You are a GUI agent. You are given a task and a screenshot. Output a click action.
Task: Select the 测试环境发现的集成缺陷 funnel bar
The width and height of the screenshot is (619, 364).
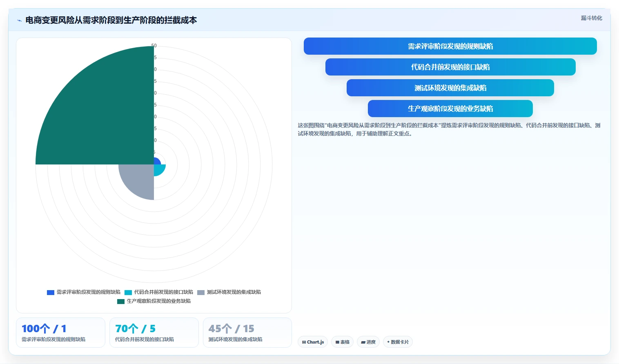[450, 88]
